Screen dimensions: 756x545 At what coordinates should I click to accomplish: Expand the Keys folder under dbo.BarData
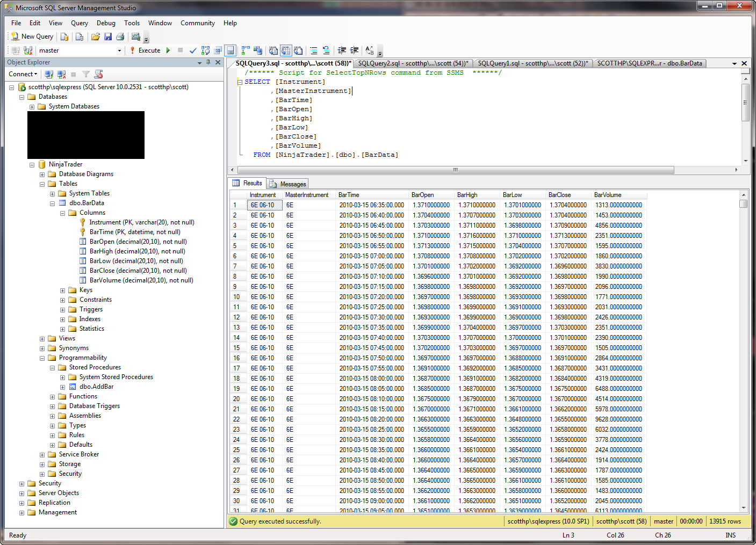coord(62,290)
